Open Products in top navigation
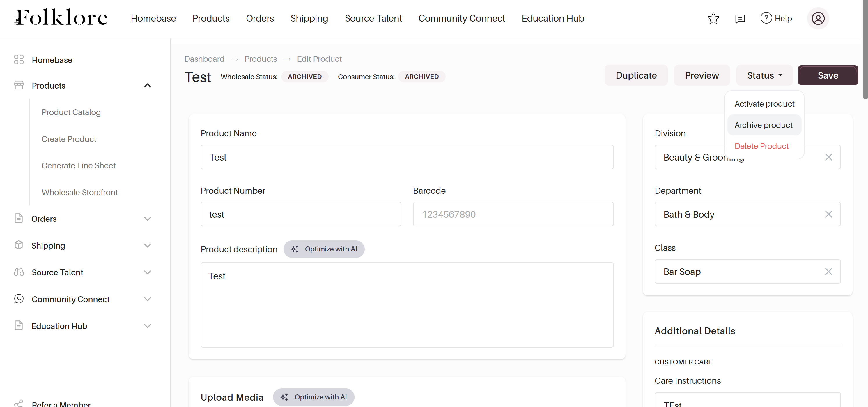 (211, 18)
